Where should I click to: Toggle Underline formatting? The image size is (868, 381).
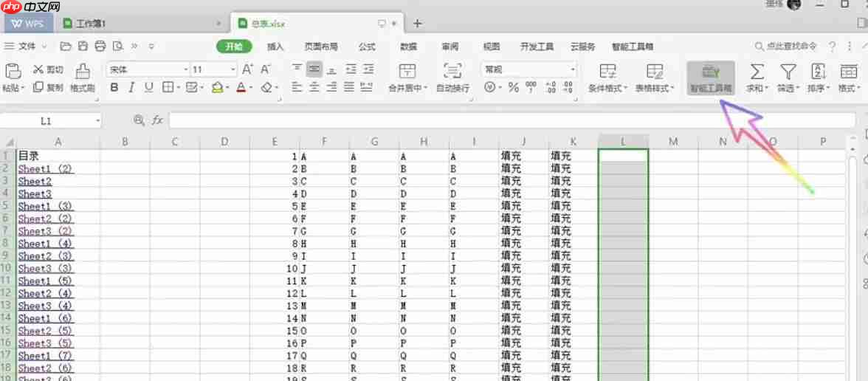[148, 87]
